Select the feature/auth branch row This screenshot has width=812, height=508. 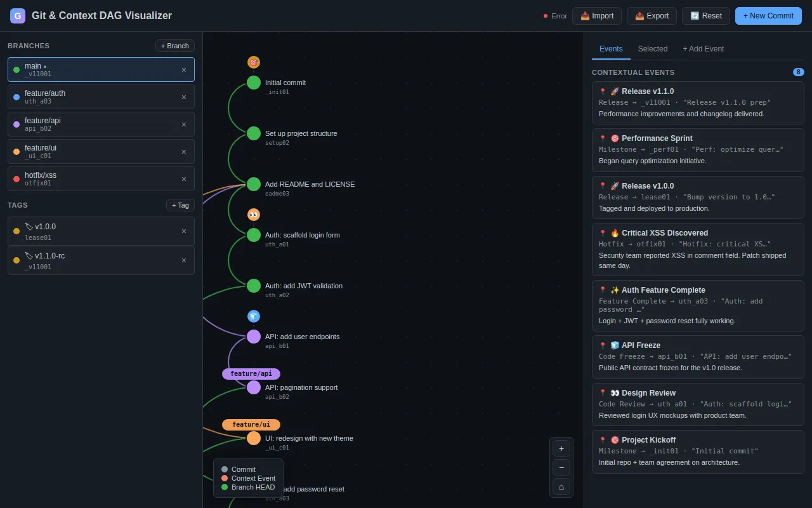coord(101,97)
